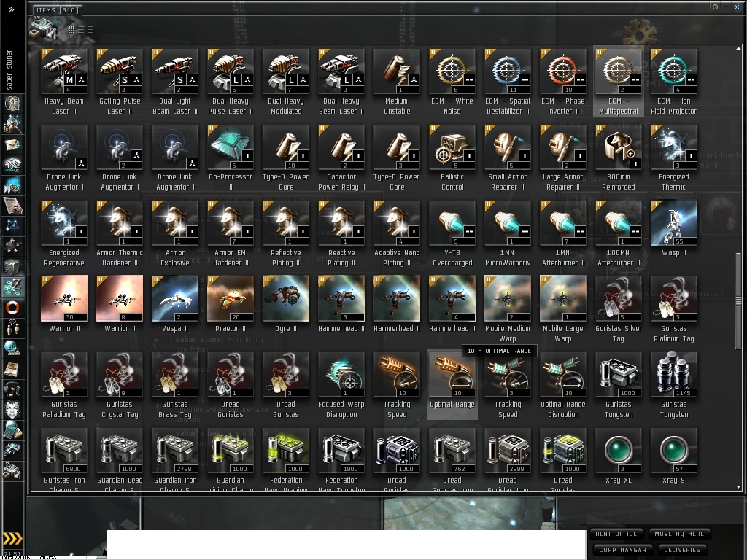The height and width of the screenshot is (560, 747).
Task: Select the Heavy Beam Laser II item
Action: click(x=64, y=82)
